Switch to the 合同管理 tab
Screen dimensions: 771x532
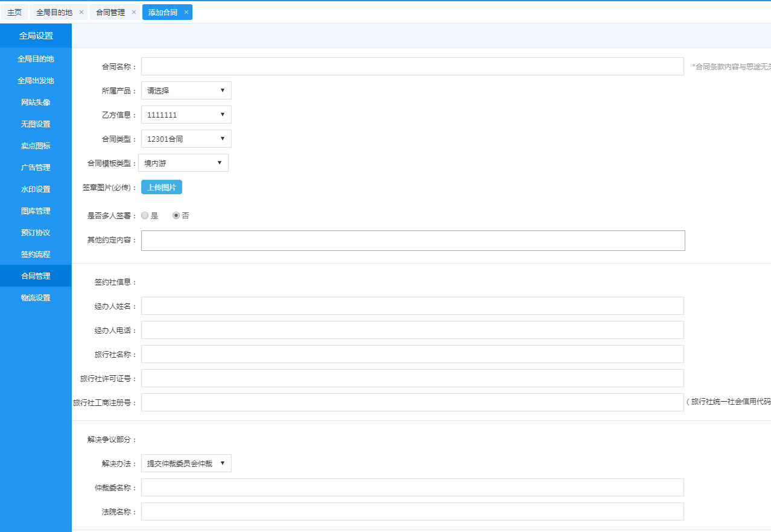coord(110,12)
